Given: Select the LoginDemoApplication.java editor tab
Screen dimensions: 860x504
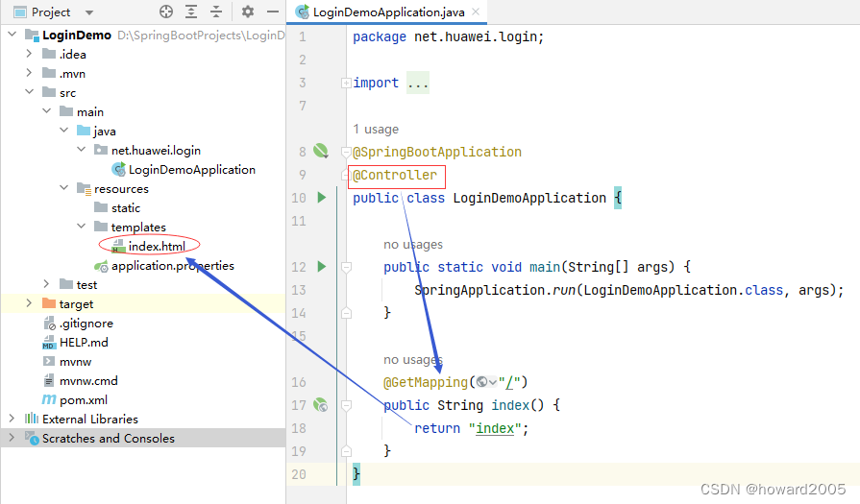Looking at the screenshot, I should [x=388, y=12].
